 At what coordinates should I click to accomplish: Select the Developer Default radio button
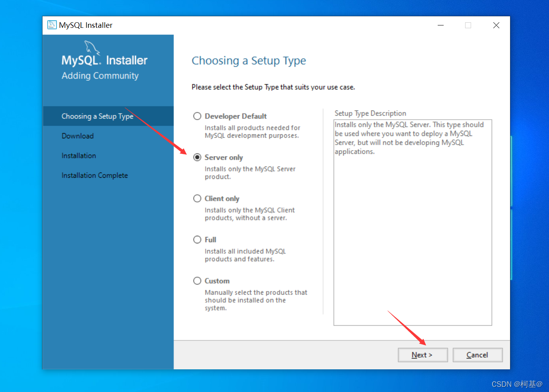click(197, 116)
